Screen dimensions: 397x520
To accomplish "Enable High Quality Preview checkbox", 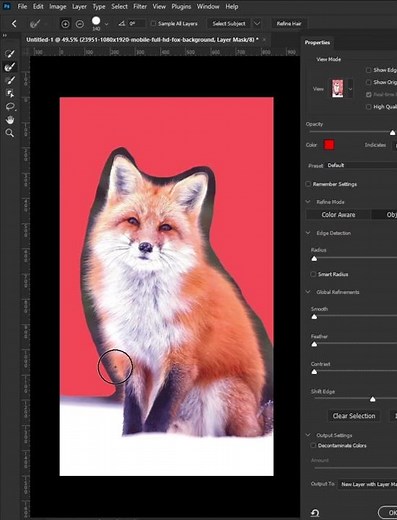I will (x=368, y=107).
